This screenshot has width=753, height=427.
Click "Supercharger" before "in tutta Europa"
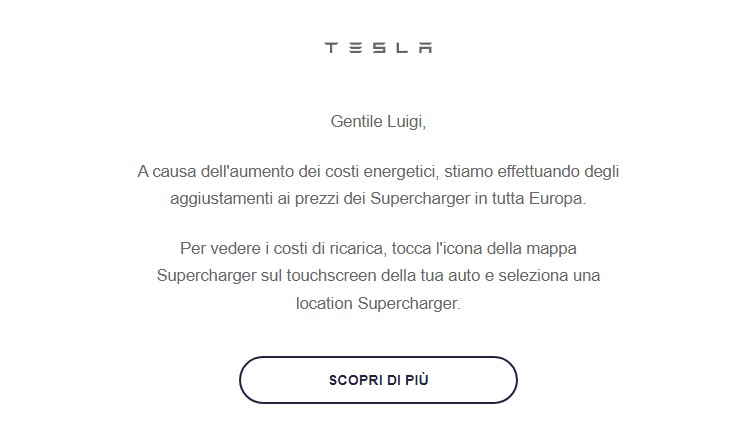416,199
